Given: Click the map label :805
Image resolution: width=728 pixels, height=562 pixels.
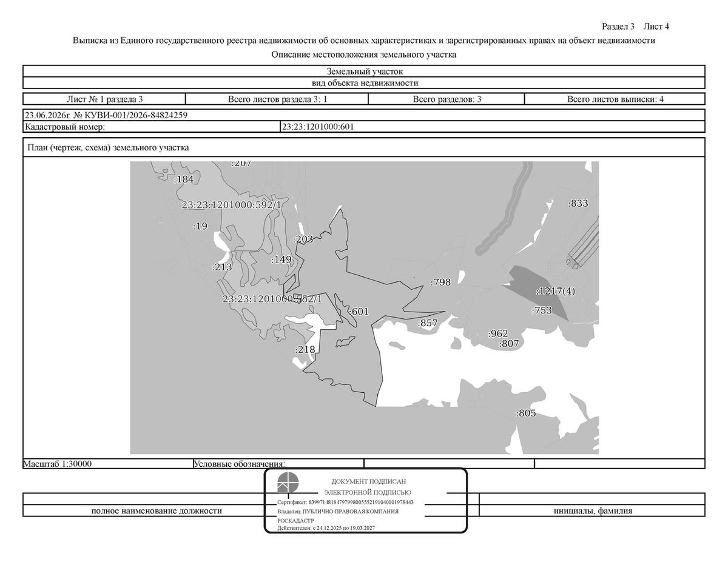Looking at the screenshot, I should click(x=526, y=413).
